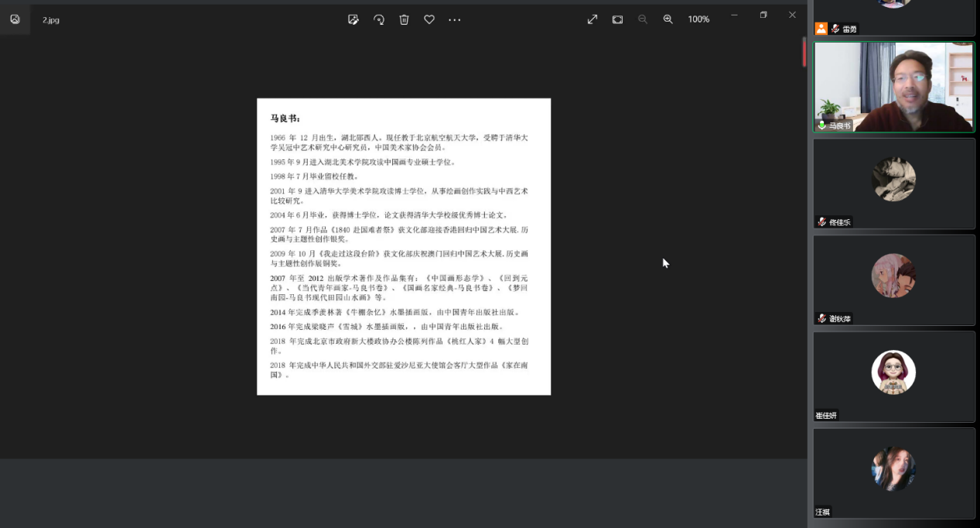Zoom in with the plus magnifier
This screenshot has height=528, width=980.
(x=668, y=19)
